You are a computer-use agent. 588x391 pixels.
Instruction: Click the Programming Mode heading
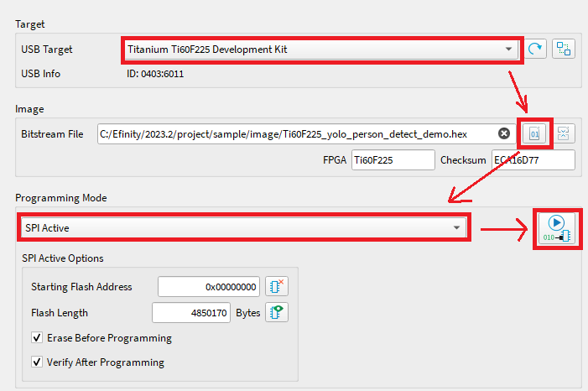[x=60, y=198]
